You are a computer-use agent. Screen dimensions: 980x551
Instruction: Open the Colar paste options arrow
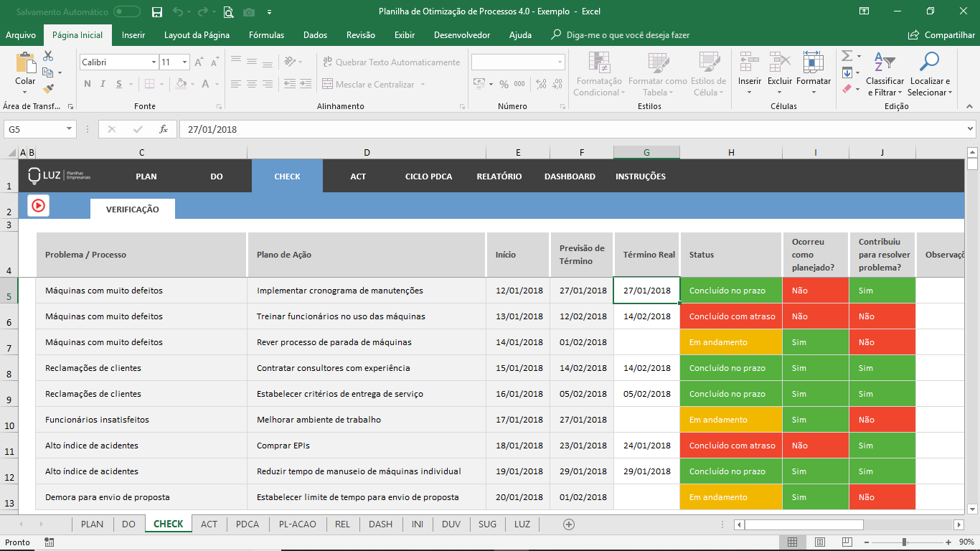[25, 92]
